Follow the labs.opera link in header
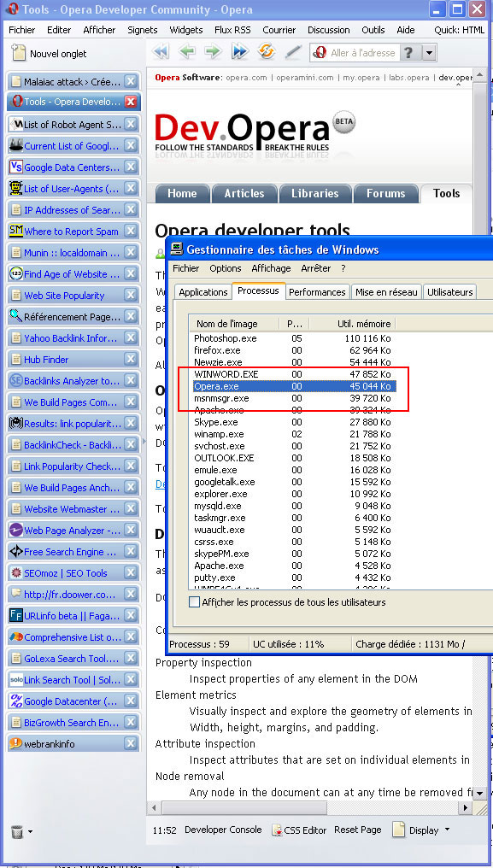493x868 pixels. [x=408, y=78]
